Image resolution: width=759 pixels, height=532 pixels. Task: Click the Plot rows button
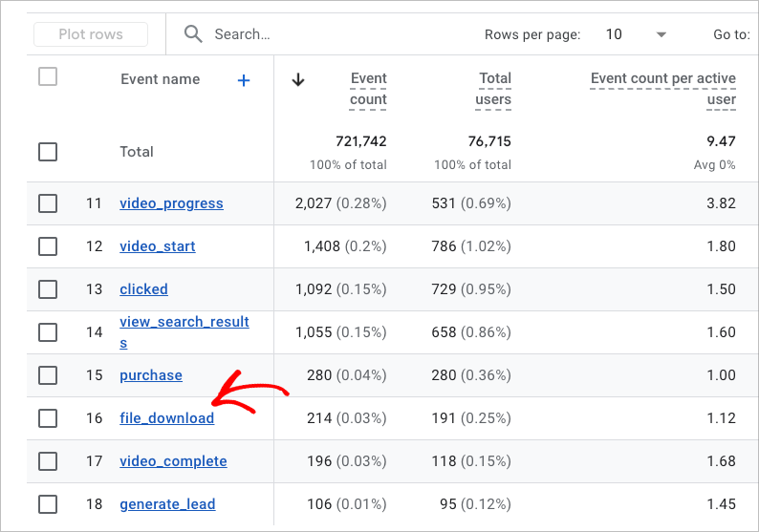pyautogui.click(x=91, y=34)
